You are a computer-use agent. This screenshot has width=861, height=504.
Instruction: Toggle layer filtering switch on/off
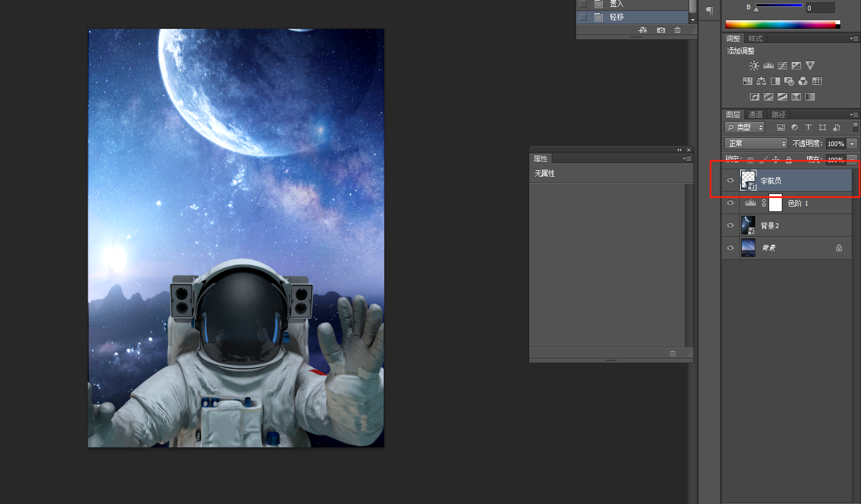pos(855,128)
